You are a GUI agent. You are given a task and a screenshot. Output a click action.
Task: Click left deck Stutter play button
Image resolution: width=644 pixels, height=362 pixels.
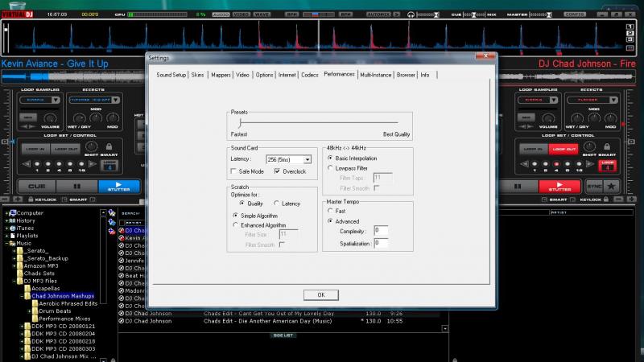pyautogui.click(x=118, y=187)
